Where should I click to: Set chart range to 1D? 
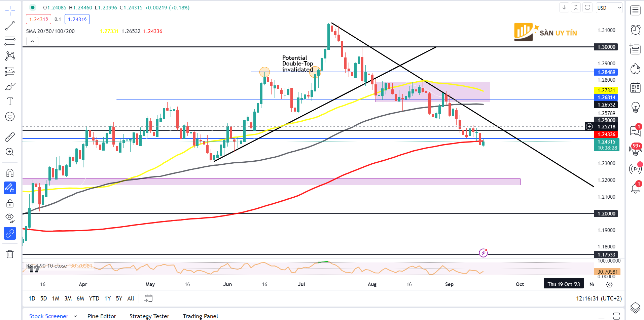(x=32, y=298)
